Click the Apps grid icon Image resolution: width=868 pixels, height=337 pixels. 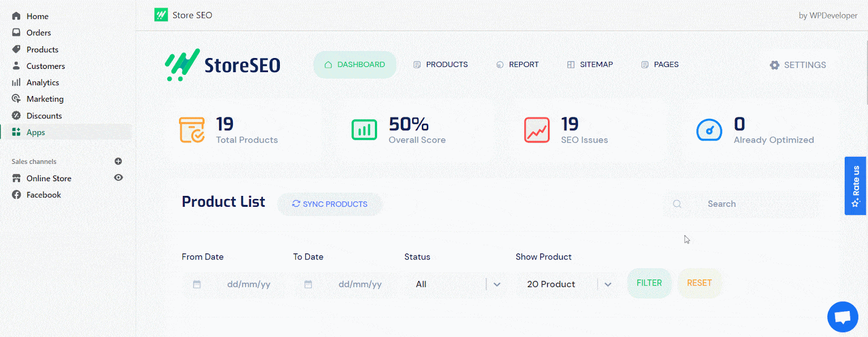point(16,132)
